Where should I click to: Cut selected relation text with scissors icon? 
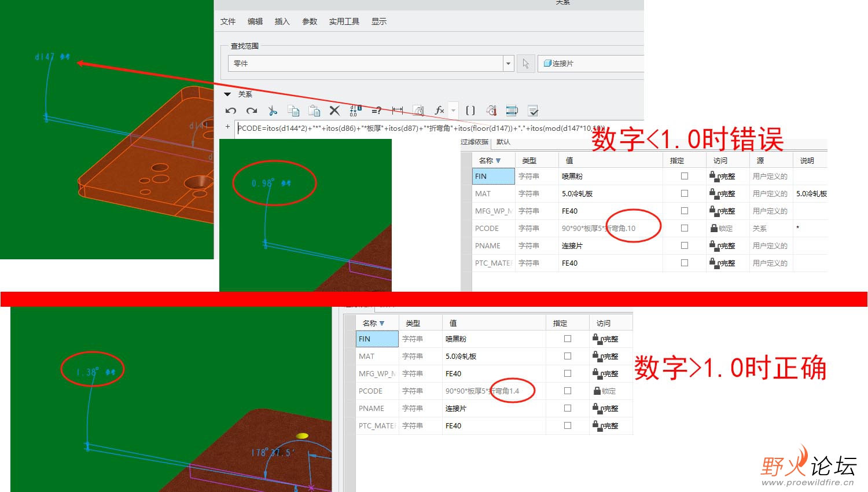click(x=273, y=111)
